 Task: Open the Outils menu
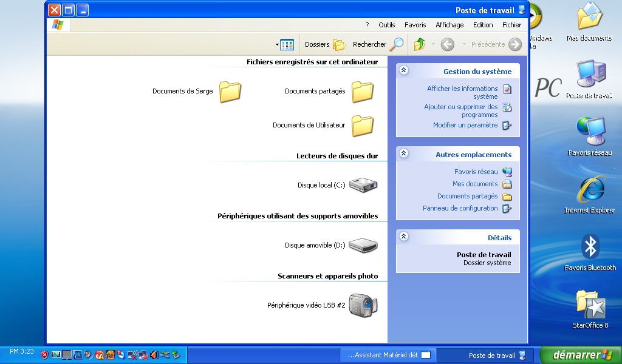tap(387, 25)
